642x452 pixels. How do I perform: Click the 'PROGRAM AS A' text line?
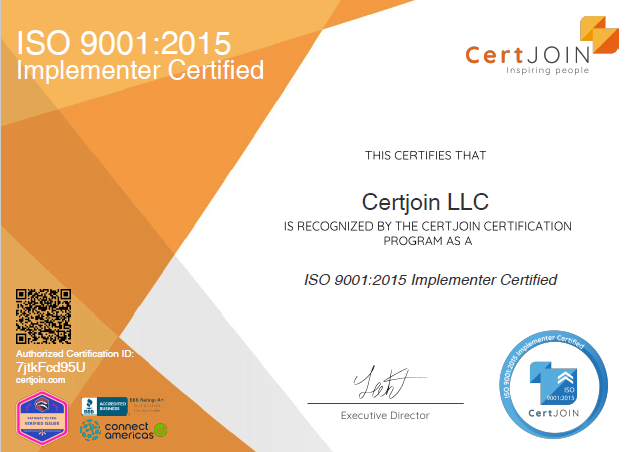[x=427, y=241]
